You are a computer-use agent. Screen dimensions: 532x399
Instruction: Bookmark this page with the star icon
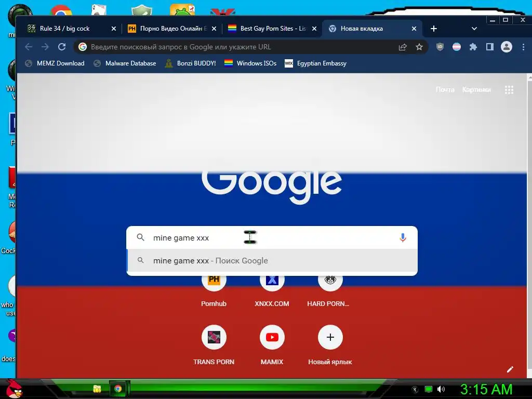click(419, 47)
